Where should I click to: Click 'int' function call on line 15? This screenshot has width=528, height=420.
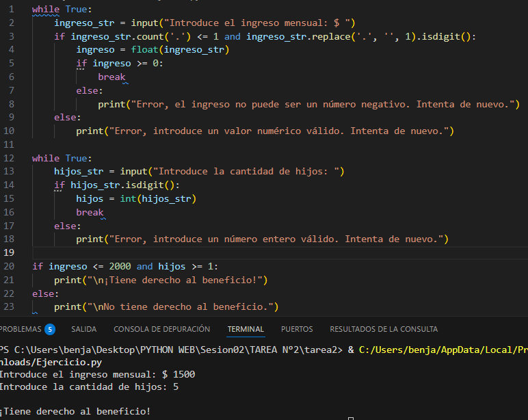click(129, 198)
